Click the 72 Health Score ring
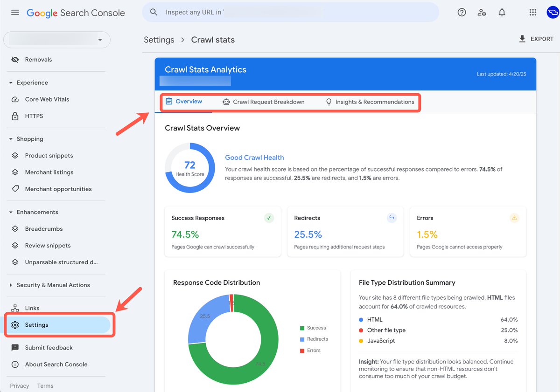This screenshot has height=392, width=560. pos(190,168)
